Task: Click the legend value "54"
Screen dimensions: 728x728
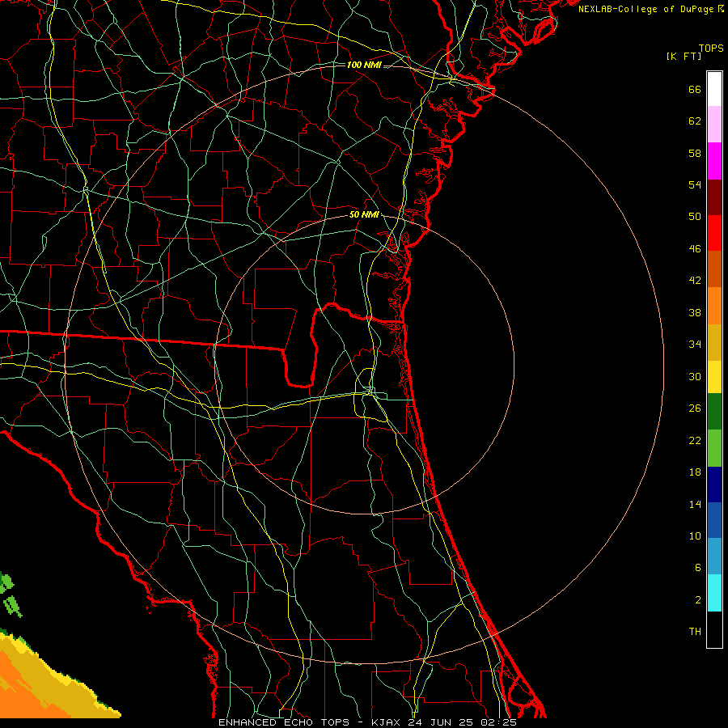Action: click(x=695, y=184)
